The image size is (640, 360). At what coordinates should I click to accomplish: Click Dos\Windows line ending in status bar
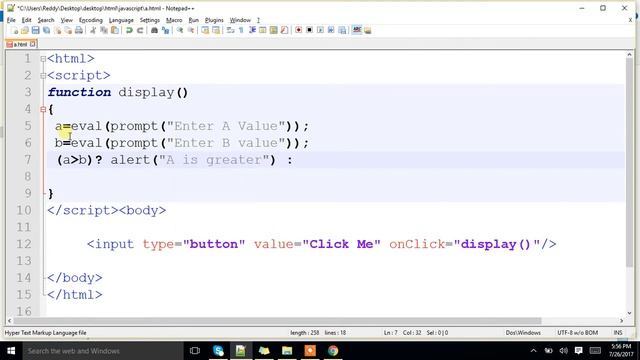523,333
